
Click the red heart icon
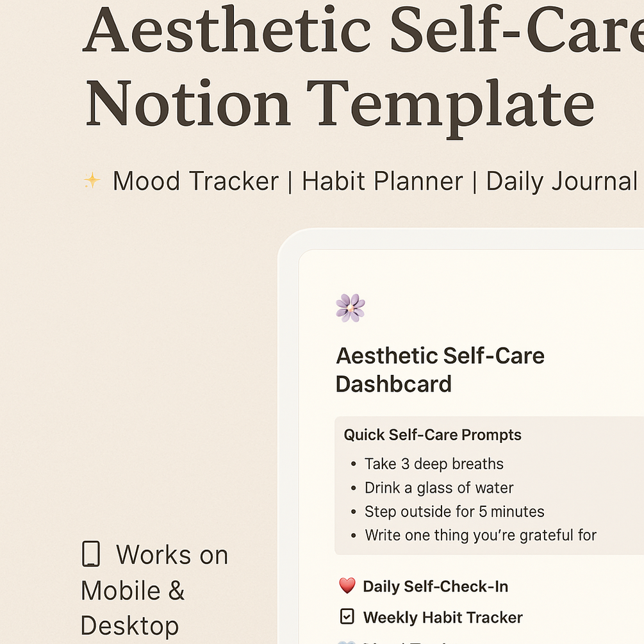pos(347,585)
